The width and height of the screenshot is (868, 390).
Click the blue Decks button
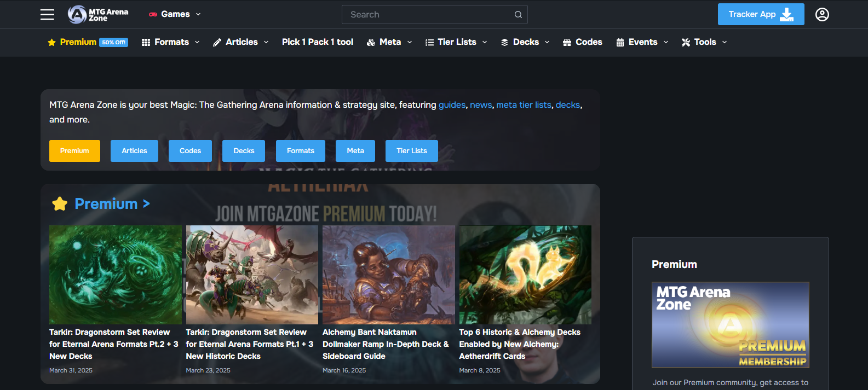pyautogui.click(x=244, y=151)
